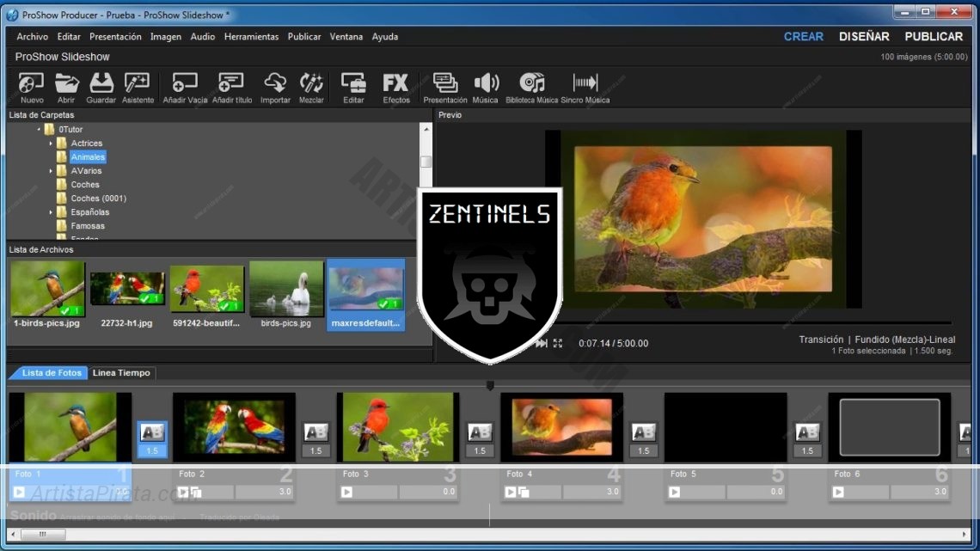Expand the Actrices folder
Screen dimensions: 980x551
(51, 143)
